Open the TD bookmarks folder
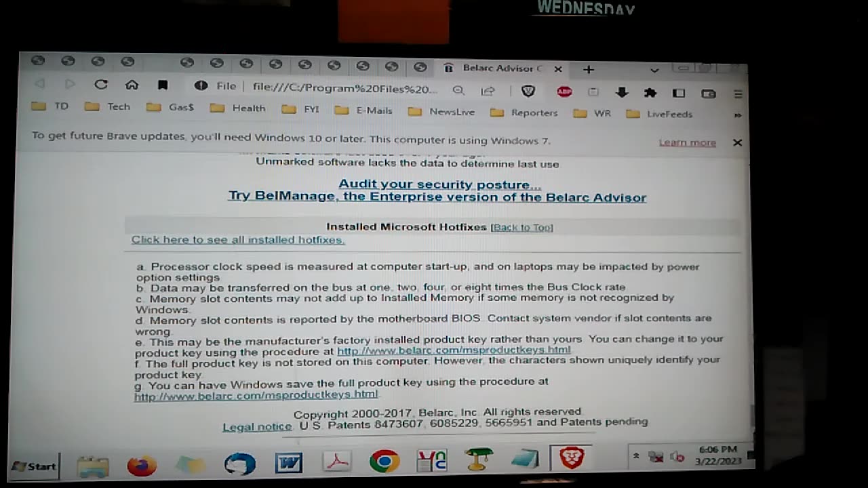Image resolution: width=868 pixels, height=488 pixels. click(x=50, y=106)
